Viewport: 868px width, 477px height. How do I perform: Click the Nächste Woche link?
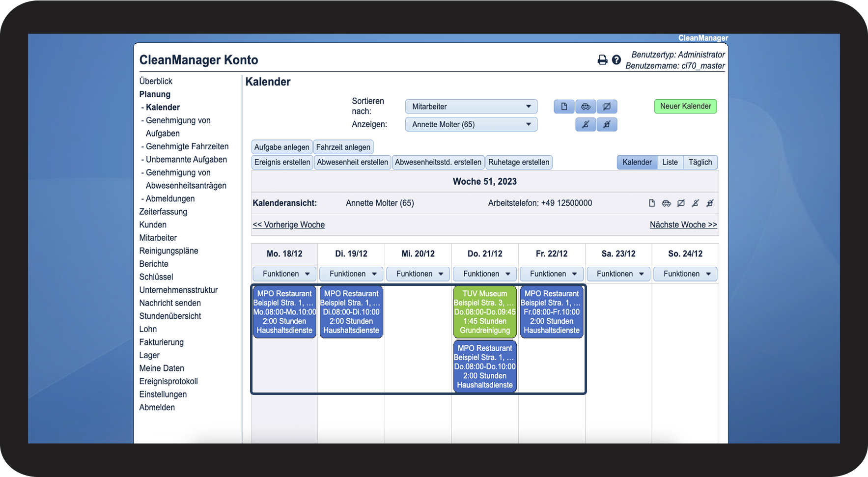tap(683, 224)
